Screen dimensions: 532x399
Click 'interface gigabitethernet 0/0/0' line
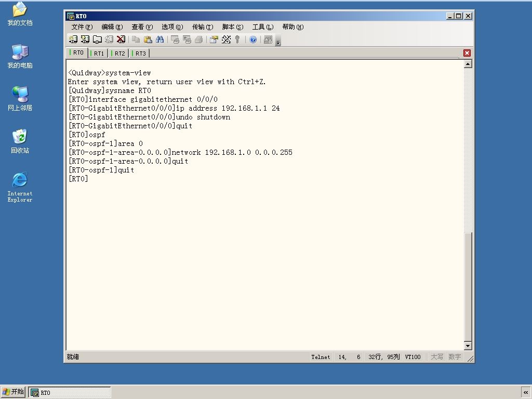coord(143,99)
